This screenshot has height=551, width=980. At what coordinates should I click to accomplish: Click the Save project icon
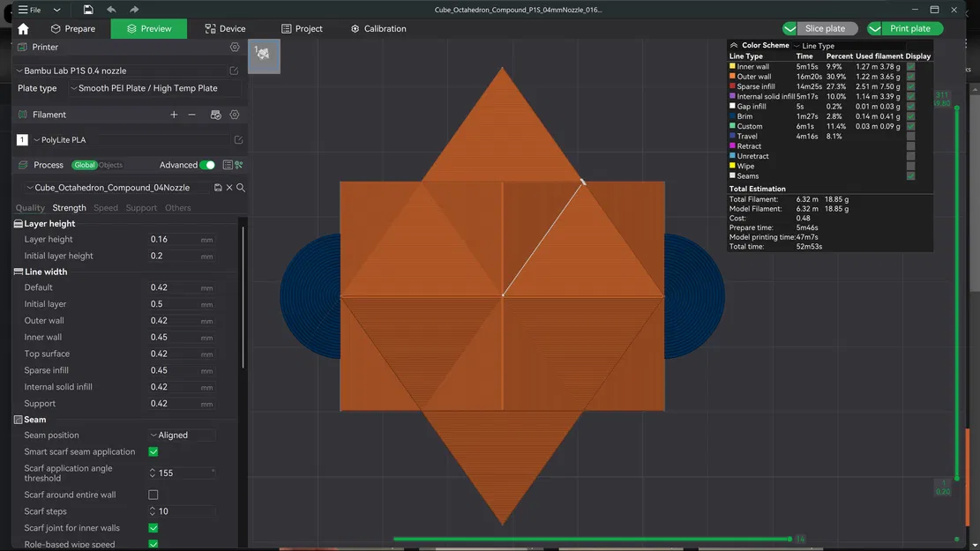coord(88,9)
